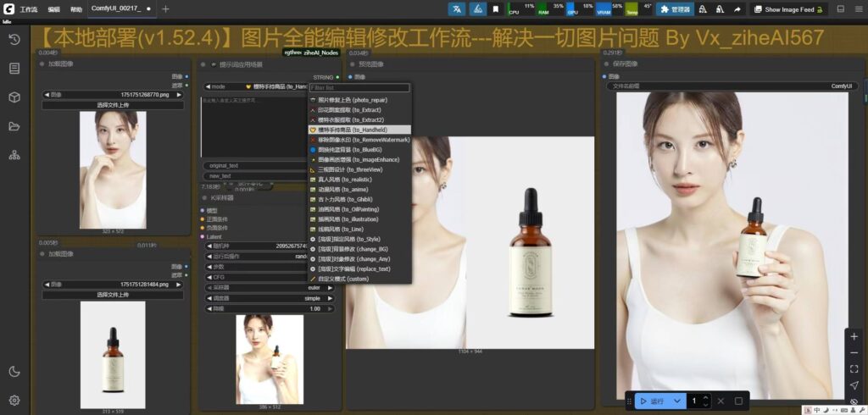
Task: Select 印花图案提取 (to_Extract) option
Action: [x=359, y=110]
